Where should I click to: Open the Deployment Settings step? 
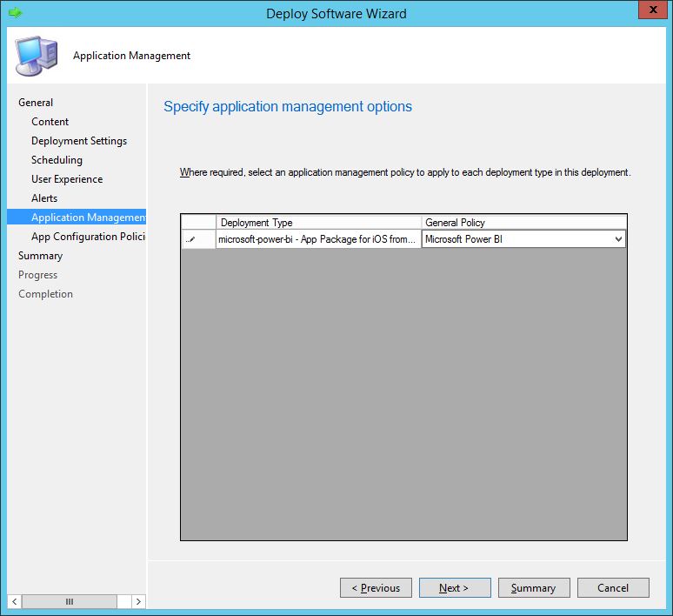coord(79,141)
